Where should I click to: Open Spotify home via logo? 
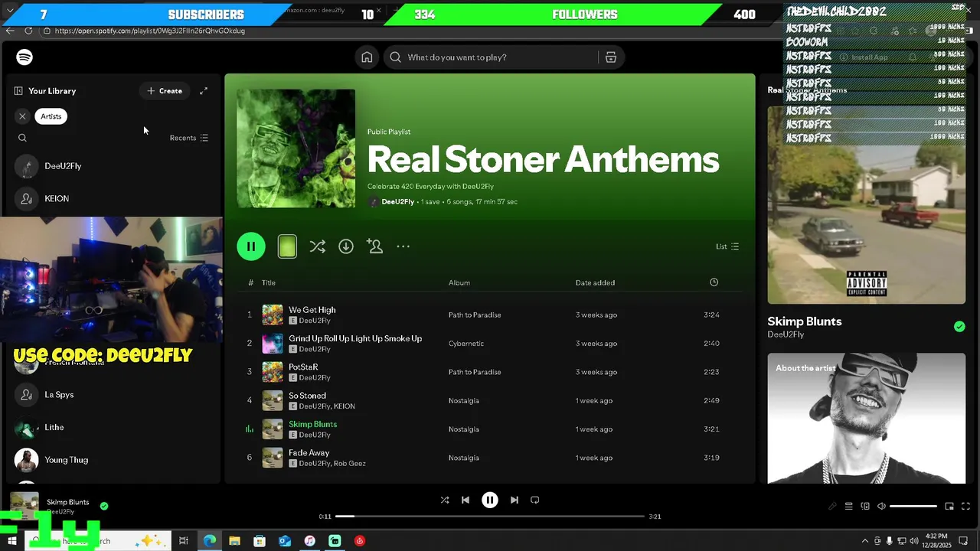click(x=24, y=57)
